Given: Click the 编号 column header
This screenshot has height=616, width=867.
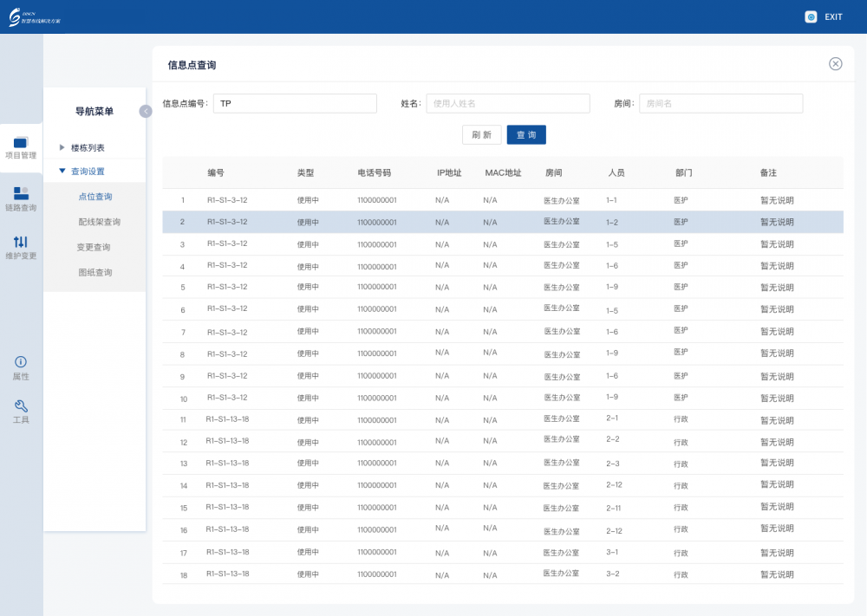Looking at the screenshot, I should 216,173.
